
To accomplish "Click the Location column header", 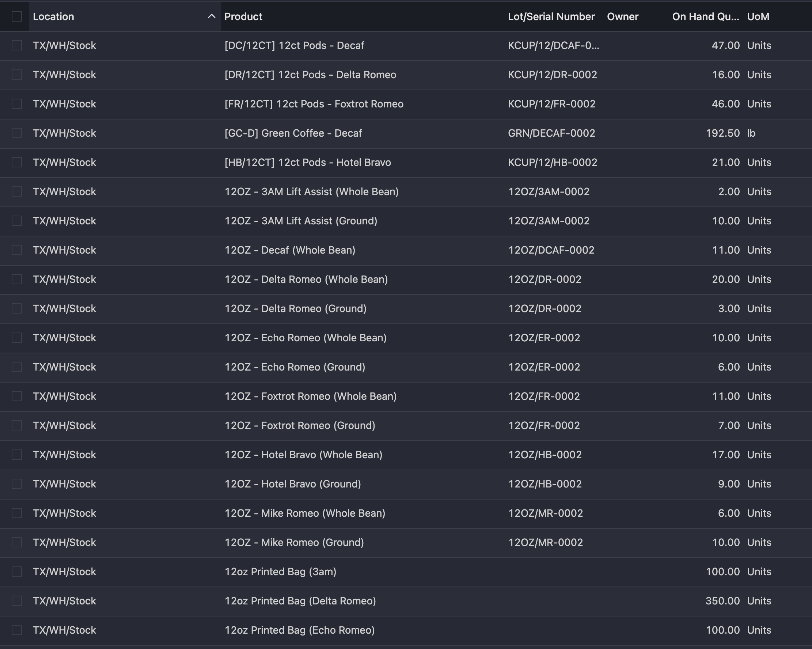I will (x=53, y=16).
